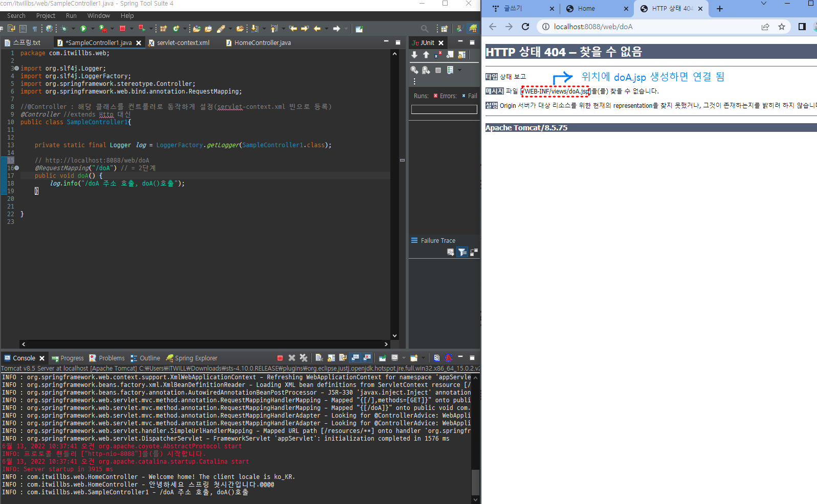Close the SampleController1.java tab

pos(139,43)
